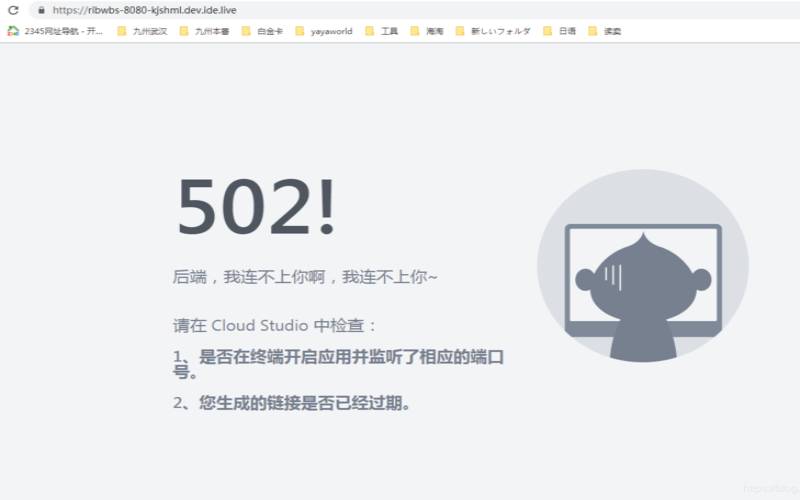800x500 pixels.
Task: Open the 2345网址导航 bookmark
Action: 55,31
